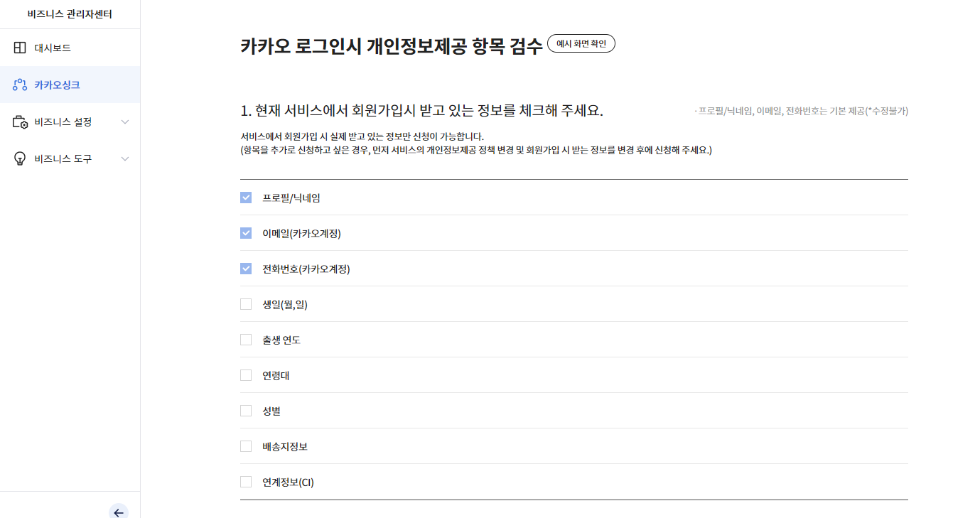Check the 성별 checkbox
The height and width of the screenshot is (518, 980).
tap(246, 411)
